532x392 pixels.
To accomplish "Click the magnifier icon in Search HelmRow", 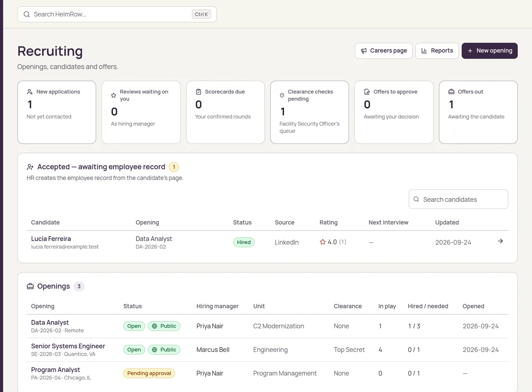I will coord(26,14).
